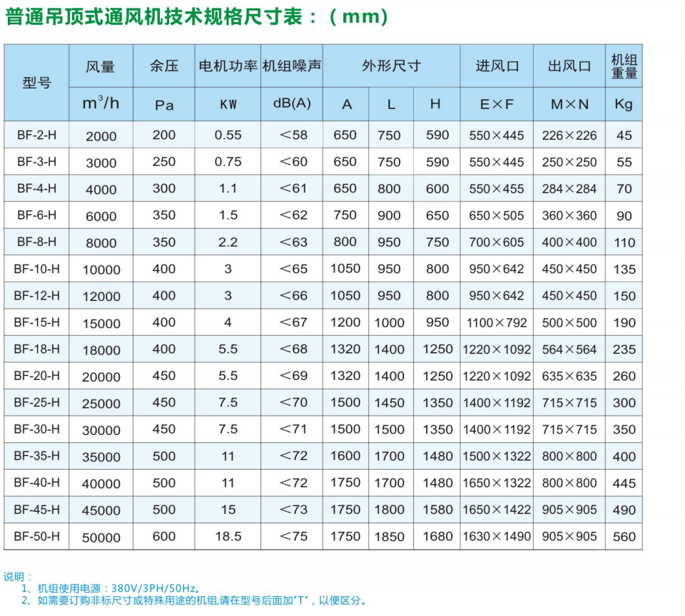685x616 pixels.
Task: Select the BF-15-H model cell
Action: point(37,322)
